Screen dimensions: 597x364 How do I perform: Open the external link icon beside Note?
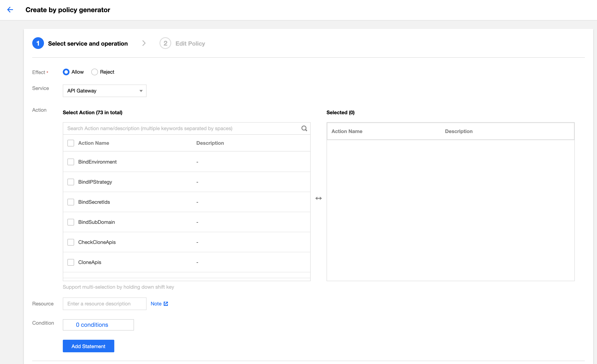tap(166, 304)
